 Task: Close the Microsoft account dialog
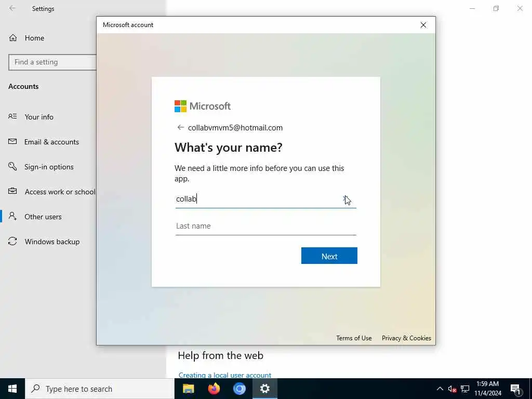pyautogui.click(x=423, y=25)
